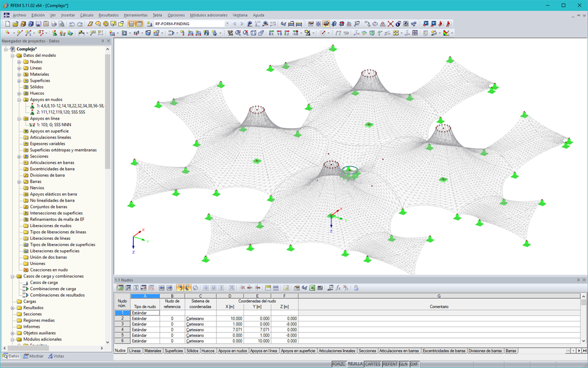
Task: Click the next module arrow beside RF-FORM-FINDING
Action: click(242, 24)
